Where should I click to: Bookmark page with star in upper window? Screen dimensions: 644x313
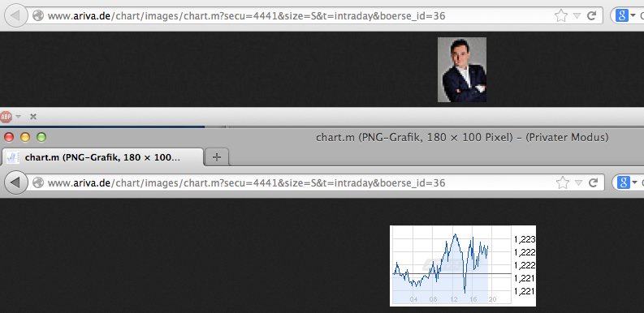click(560, 16)
